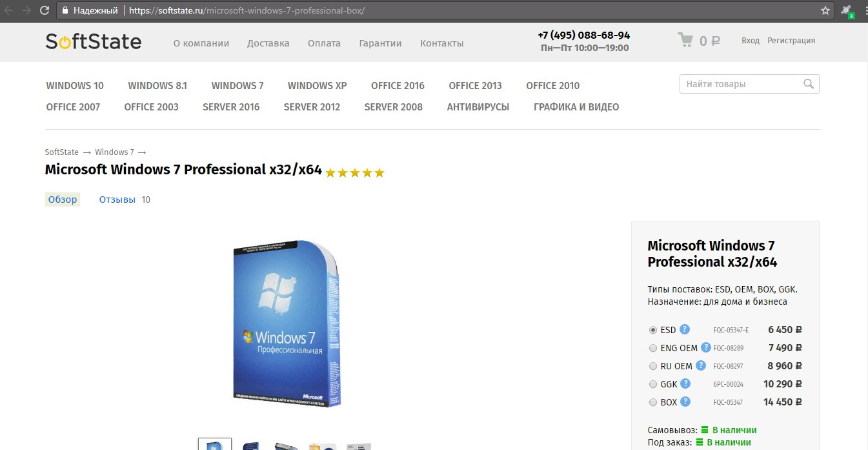This screenshot has height=450, width=868.
Task: Show help for ENG OEM question mark icon
Action: (706, 347)
